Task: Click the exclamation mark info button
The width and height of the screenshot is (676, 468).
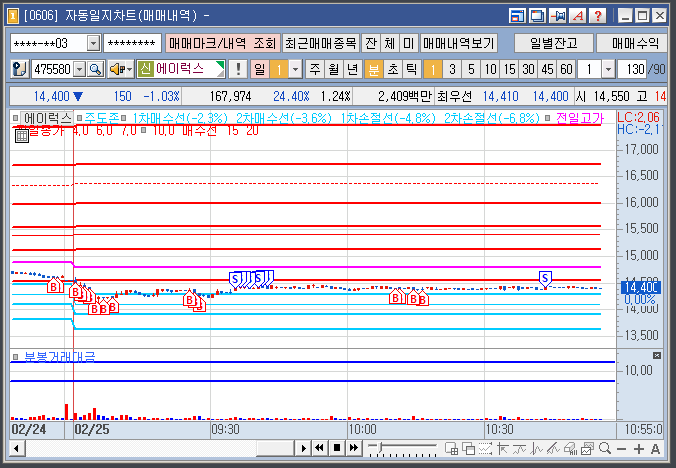Action: pos(238,69)
